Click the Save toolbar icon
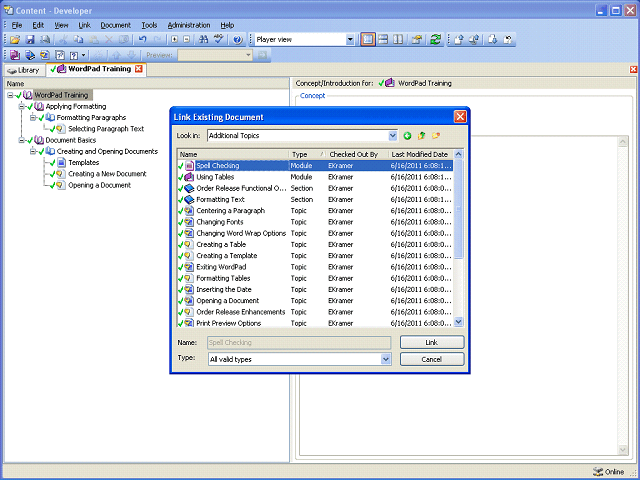 (x=30, y=40)
